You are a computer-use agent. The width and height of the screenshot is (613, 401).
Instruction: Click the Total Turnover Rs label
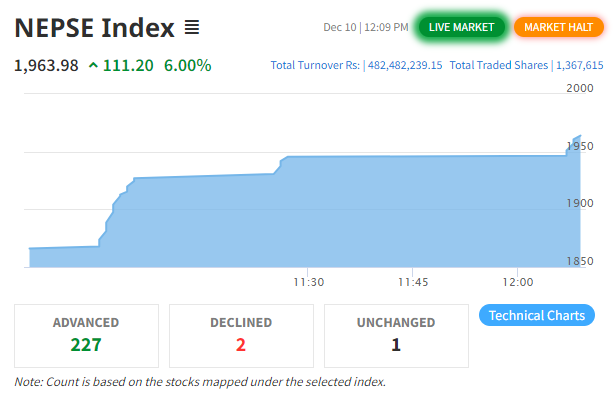click(315, 66)
